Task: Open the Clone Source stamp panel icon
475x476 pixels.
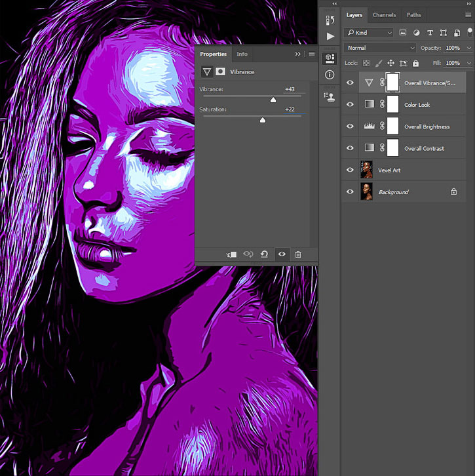Action: [x=330, y=97]
